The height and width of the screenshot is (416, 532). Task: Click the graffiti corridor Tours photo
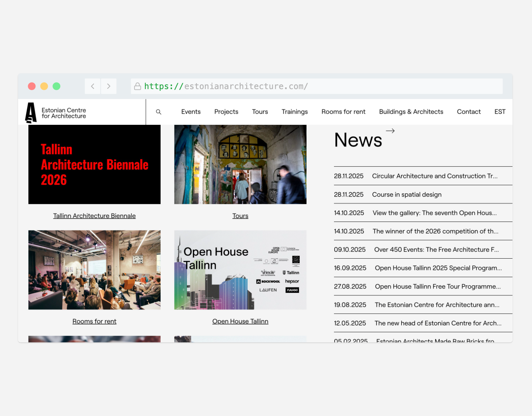point(240,164)
